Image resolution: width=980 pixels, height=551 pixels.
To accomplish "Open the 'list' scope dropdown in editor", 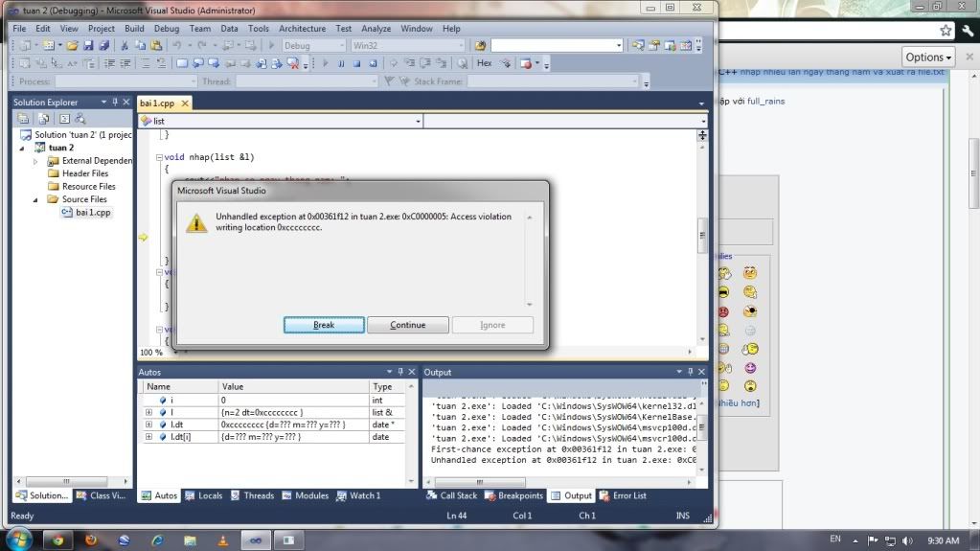I will tap(281, 121).
